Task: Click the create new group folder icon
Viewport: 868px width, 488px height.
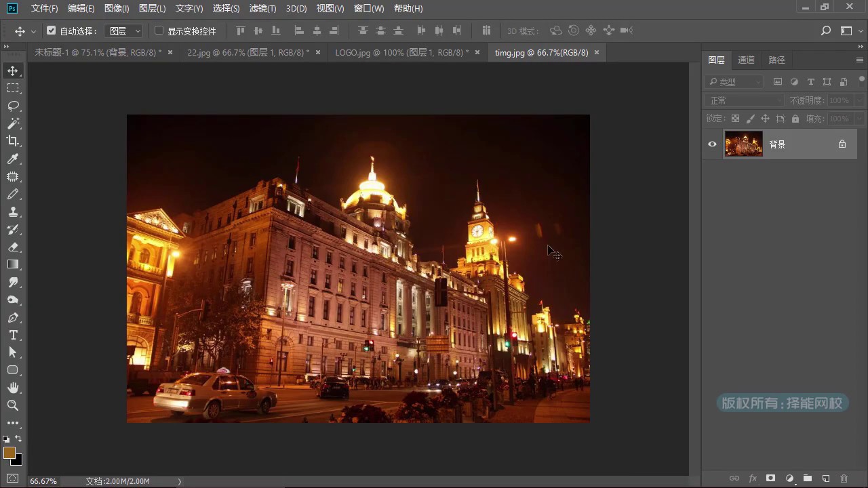Action: pyautogui.click(x=808, y=479)
